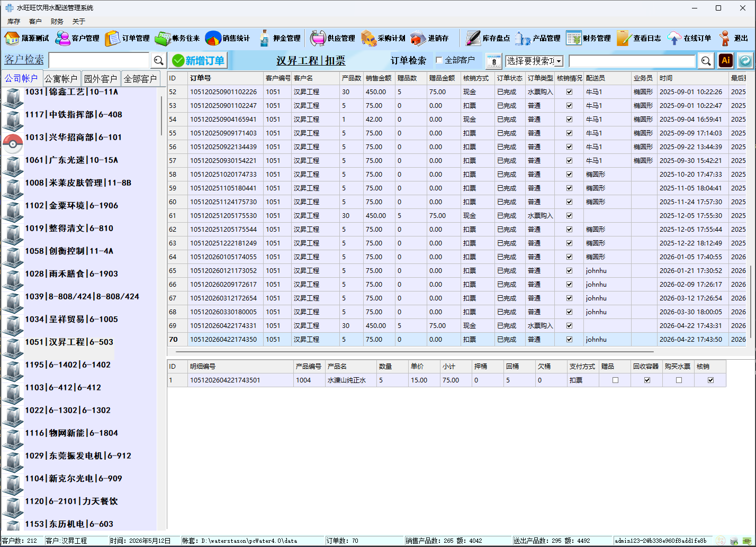
Task: Open 押金管理 deposit management
Action: (x=279, y=38)
